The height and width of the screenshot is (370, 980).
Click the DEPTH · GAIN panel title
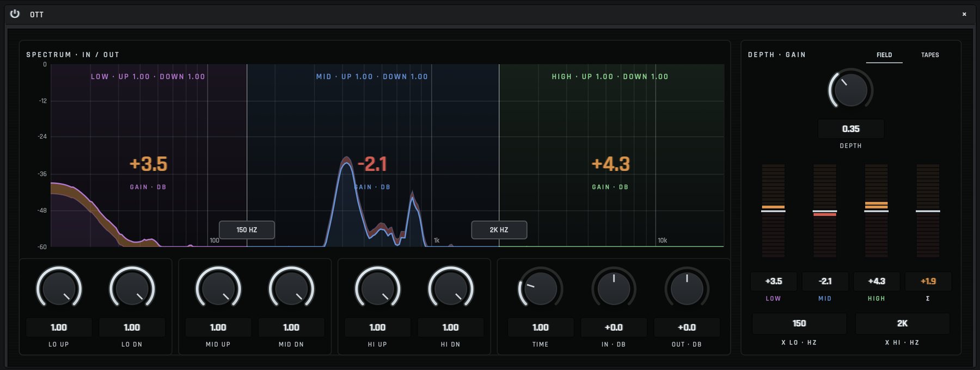777,55
